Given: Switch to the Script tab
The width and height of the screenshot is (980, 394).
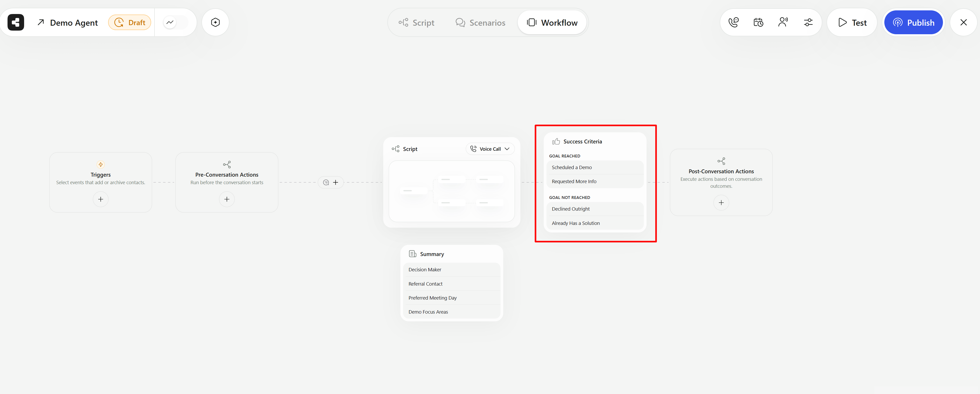Looking at the screenshot, I should [x=416, y=23].
